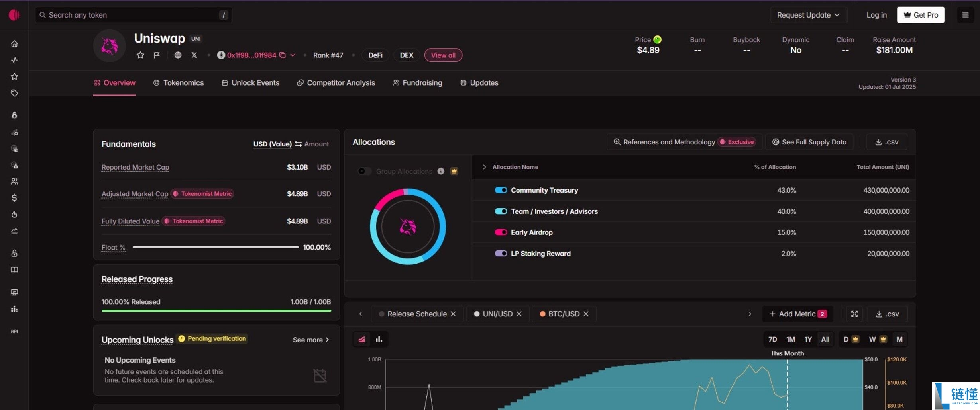
Task: Click the info icon next to Group Allocations
Action: [441, 171]
